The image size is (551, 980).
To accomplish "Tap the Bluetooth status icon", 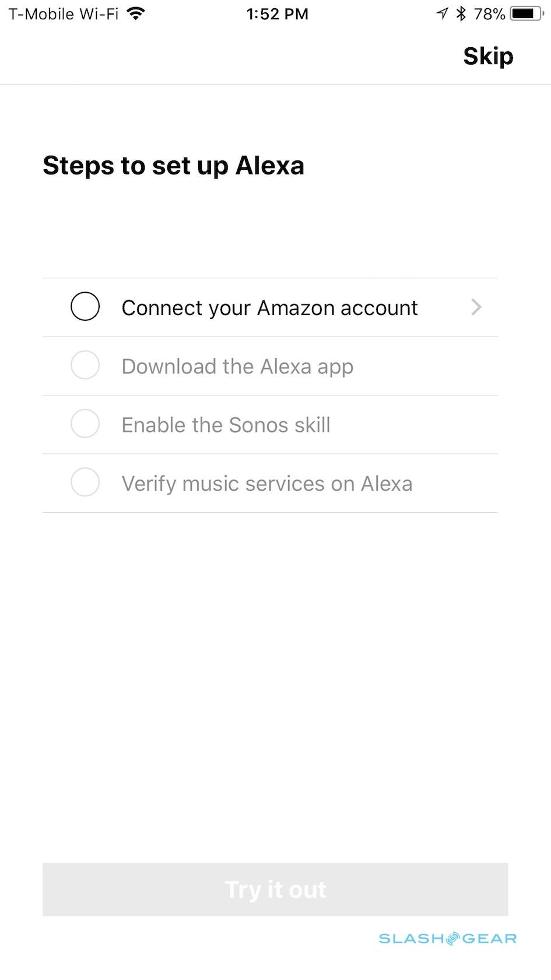I will [461, 13].
